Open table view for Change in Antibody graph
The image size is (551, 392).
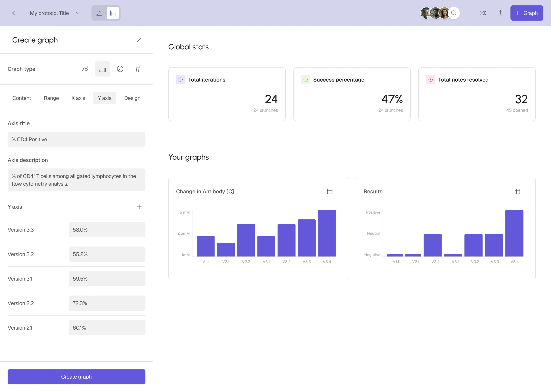[330, 191]
